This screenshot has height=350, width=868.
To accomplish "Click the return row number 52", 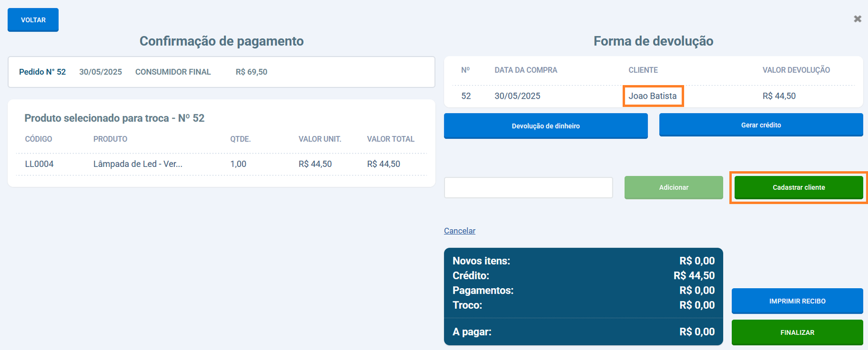I will point(466,96).
